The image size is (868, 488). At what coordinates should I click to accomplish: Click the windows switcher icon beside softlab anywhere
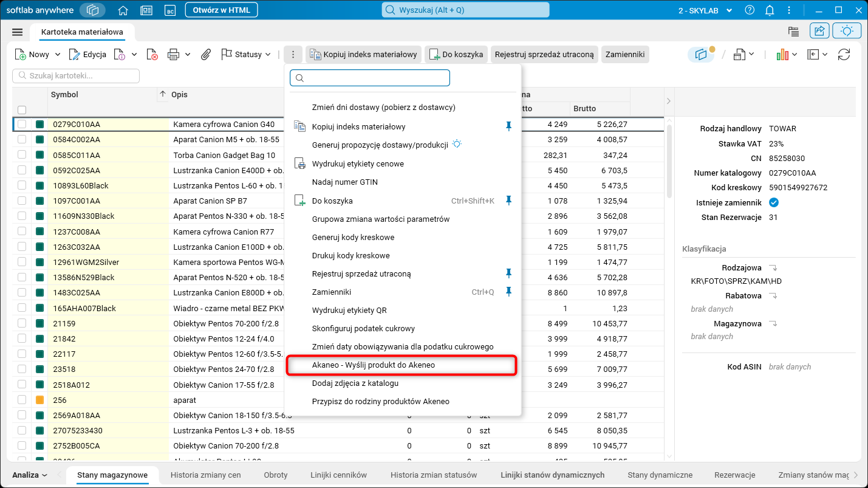coord(92,10)
